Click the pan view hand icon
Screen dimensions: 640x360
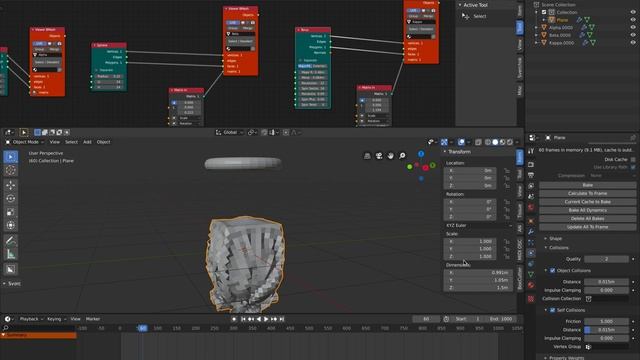[391, 156]
